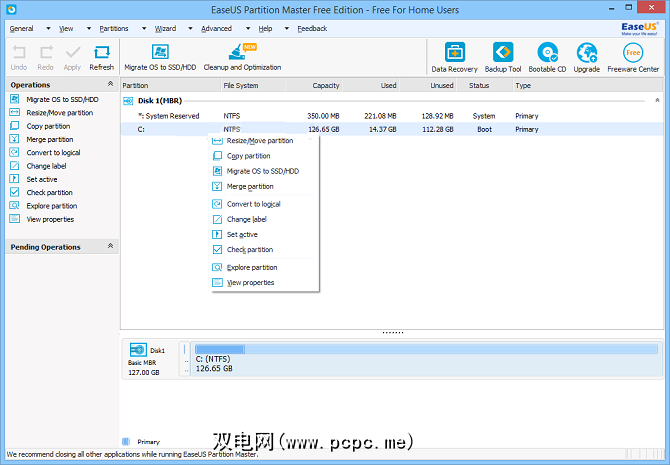
Task: Click the Upgrade globe icon
Action: [x=587, y=53]
